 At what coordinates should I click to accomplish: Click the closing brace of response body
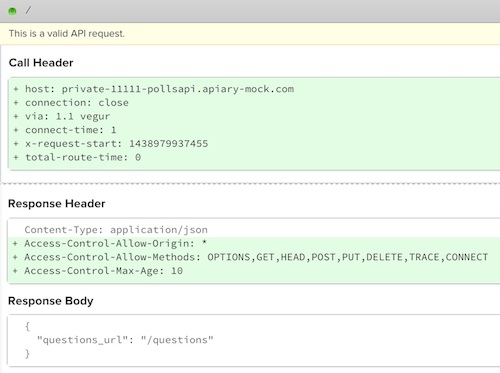(27, 354)
